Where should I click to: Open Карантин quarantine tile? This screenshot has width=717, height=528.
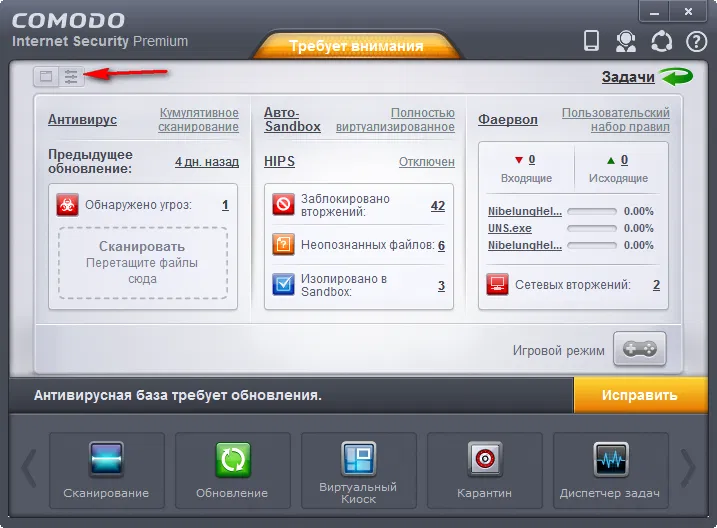[485, 470]
